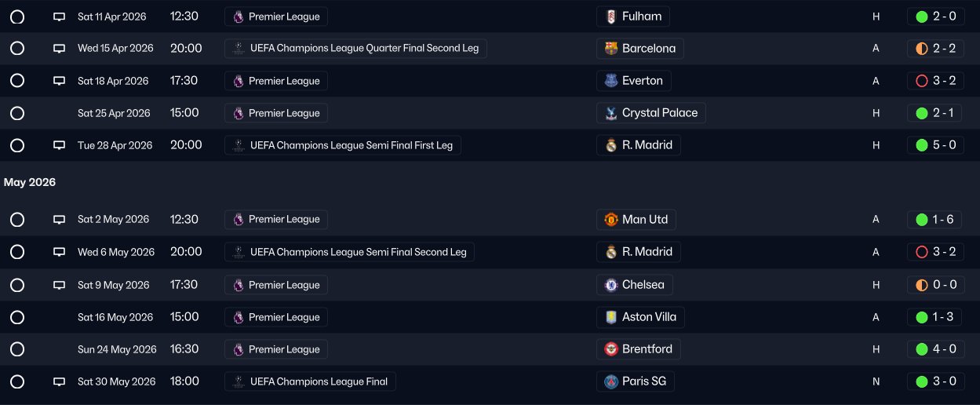This screenshot has width=980, height=405.
Task: Select the radio circle for Brentford fixture
Action: (17, 349)
